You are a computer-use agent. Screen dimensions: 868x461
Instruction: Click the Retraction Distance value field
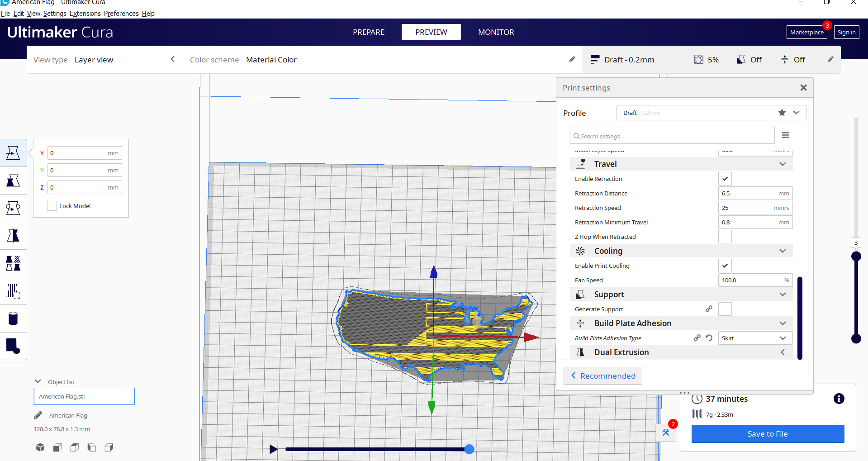(755, 193)
